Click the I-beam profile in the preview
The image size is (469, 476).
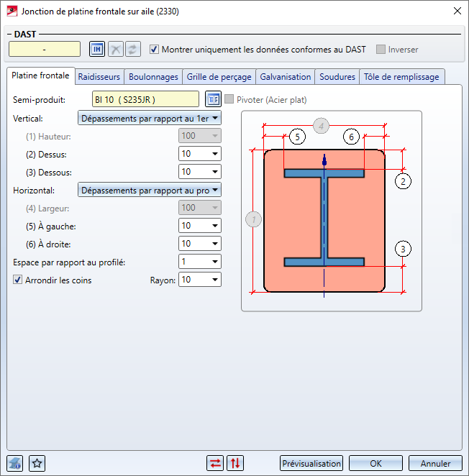click(x=324, y=218)
